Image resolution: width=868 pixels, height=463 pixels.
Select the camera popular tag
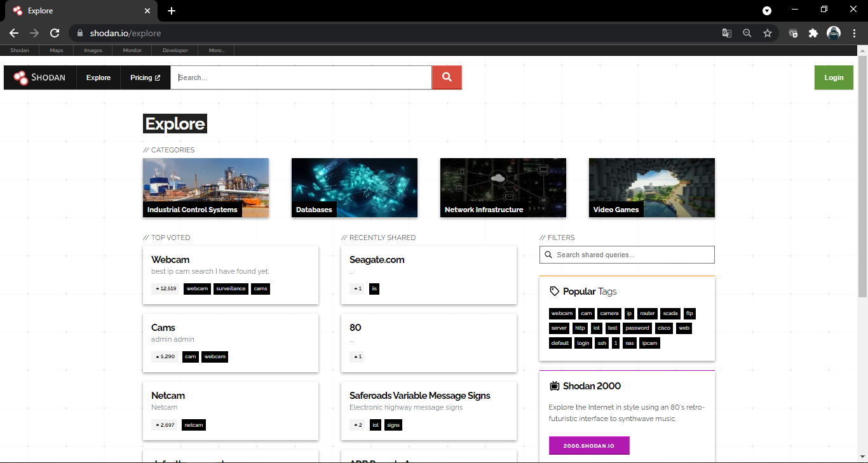pos(609,313)
